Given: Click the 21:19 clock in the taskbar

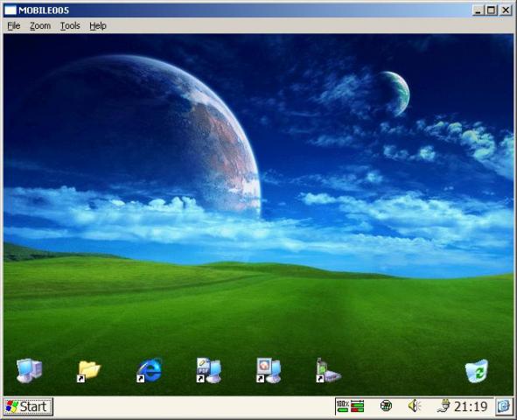Looking at the screenshot, I should (x=471, y=407).
